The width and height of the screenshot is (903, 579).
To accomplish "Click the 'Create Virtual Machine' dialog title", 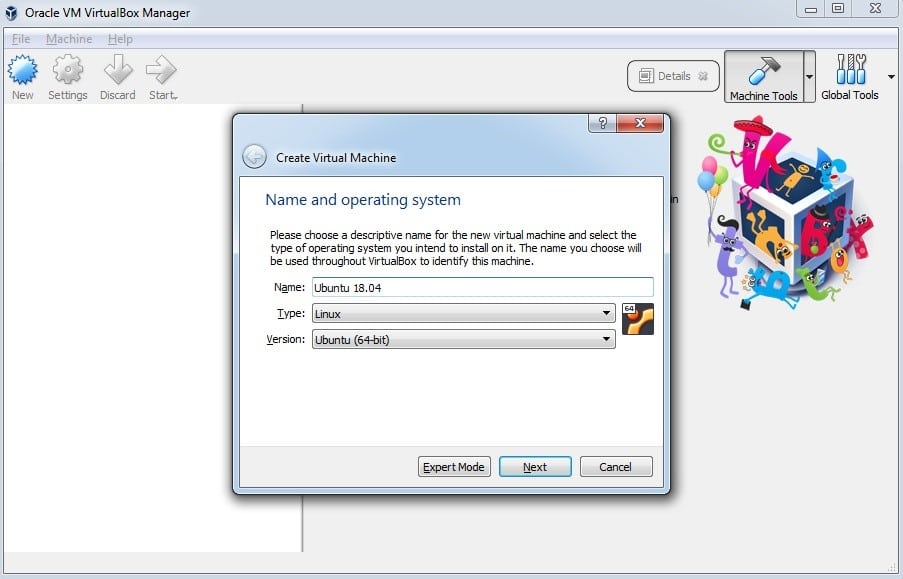I will (336, 157).
